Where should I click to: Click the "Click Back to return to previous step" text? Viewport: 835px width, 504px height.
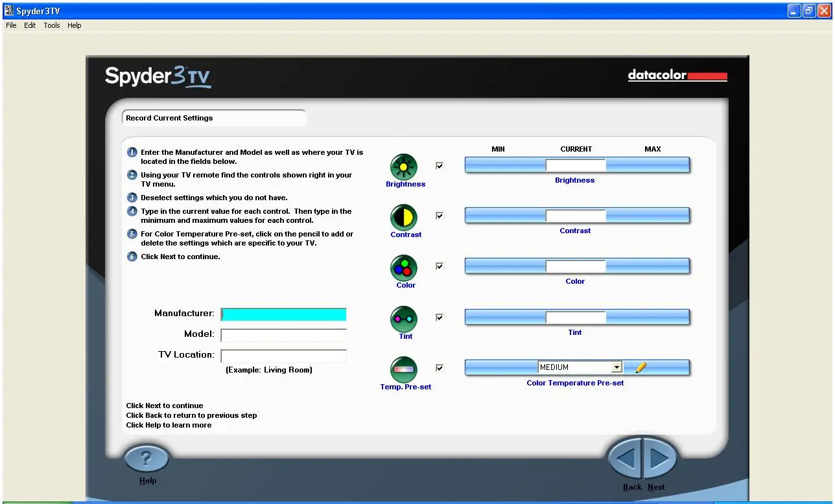coord(191,415)
